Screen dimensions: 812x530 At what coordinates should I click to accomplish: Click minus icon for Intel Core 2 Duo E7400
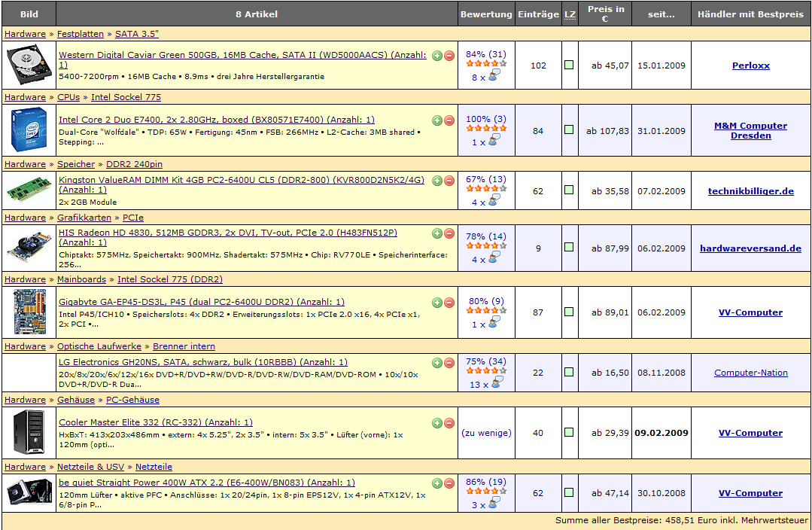pos(449,120)
